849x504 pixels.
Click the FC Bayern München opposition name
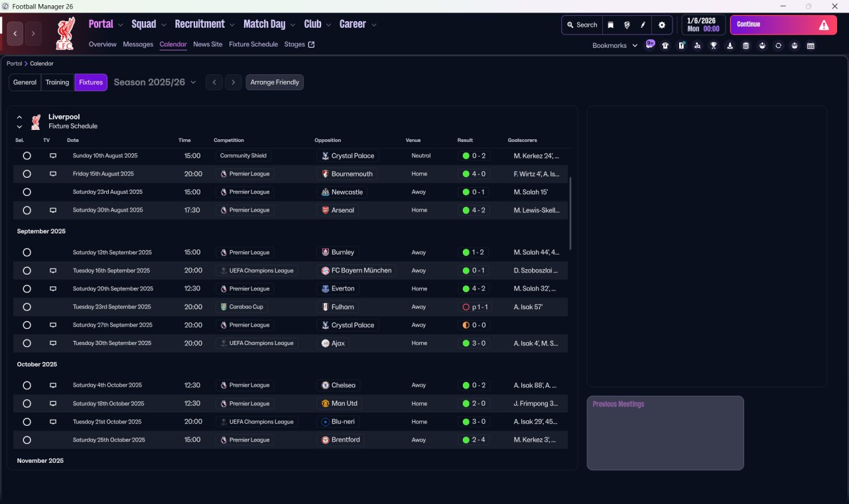[x=361, y=271]
